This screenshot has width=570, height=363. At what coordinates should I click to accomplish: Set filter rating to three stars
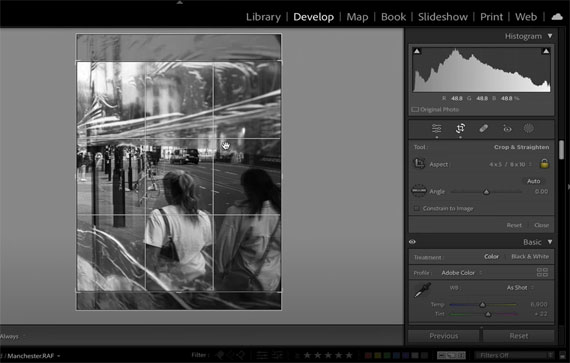(x=328, y=355)
